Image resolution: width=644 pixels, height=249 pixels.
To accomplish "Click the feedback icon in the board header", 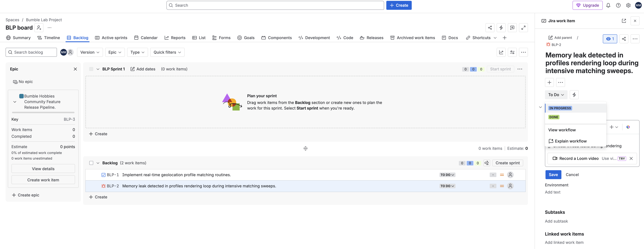I will (x=512, y=28).
